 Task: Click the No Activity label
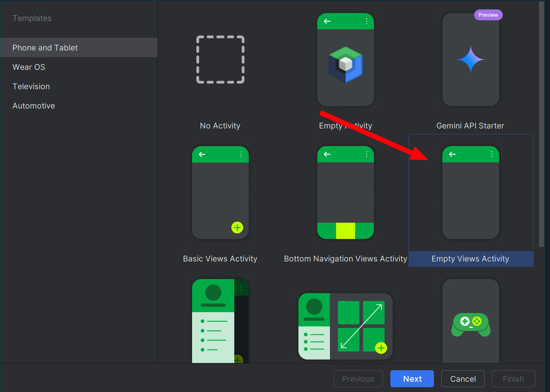pyautogui.click(x=220, y=126)
